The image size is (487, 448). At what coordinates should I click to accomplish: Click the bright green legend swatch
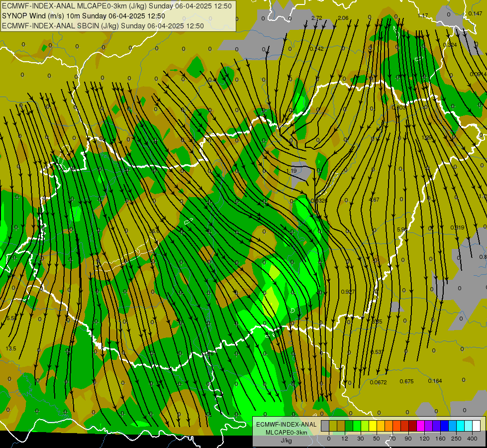(357, 426)
